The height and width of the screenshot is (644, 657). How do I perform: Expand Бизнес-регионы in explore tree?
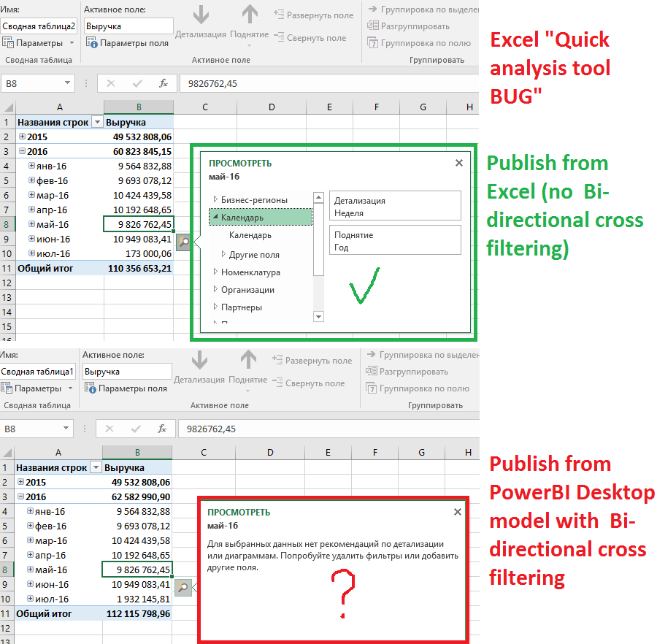click(215, 199)
